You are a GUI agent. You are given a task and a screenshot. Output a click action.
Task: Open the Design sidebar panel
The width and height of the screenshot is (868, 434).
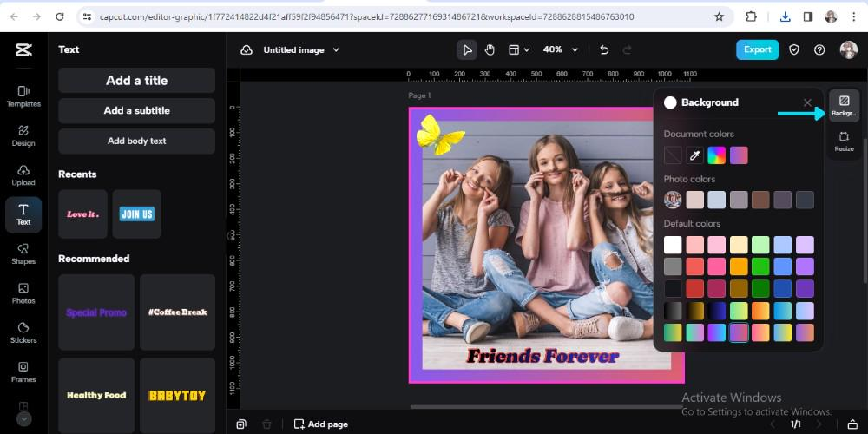pos(23,135)
